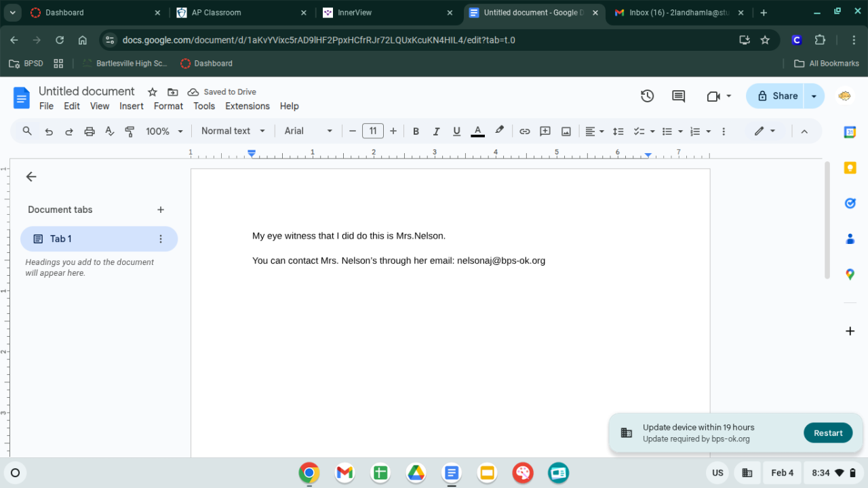Open the Format menu
This screenshot has height=488, width=868.
[x=168, y=106]
